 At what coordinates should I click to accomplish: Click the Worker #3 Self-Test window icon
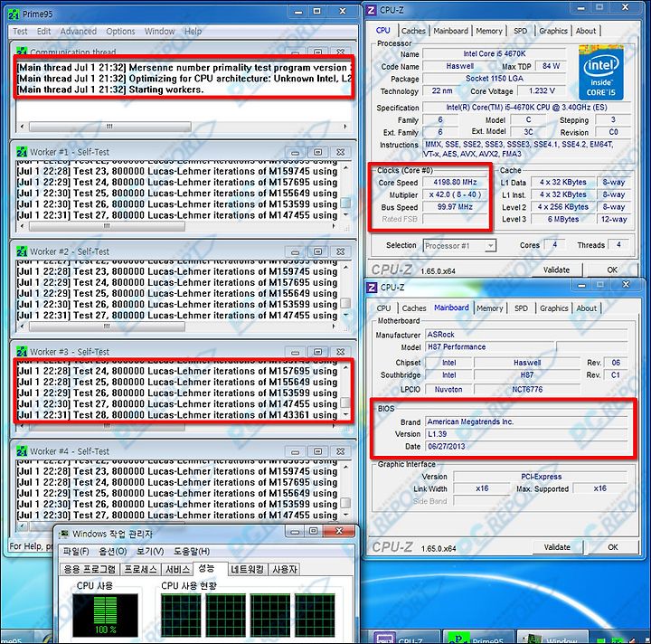pyautogui.click(x=22, y=352)
